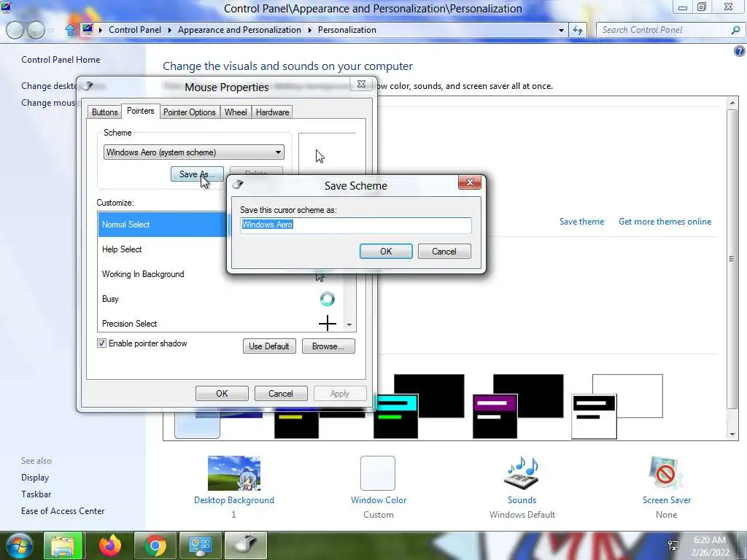Viewport: 747px width, 560px height.
Task: Launch Chrome from taskbar
Action: click(x=155, y=545)
